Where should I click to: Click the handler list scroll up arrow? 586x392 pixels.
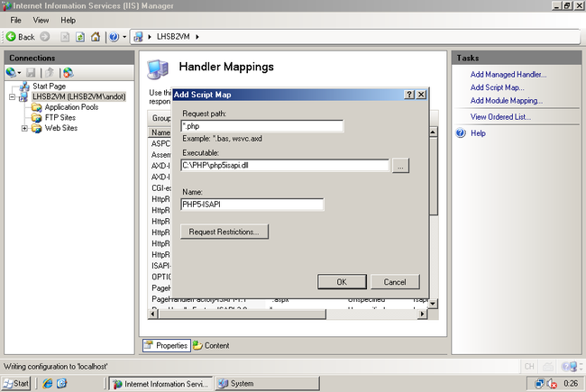coord(433,132)
